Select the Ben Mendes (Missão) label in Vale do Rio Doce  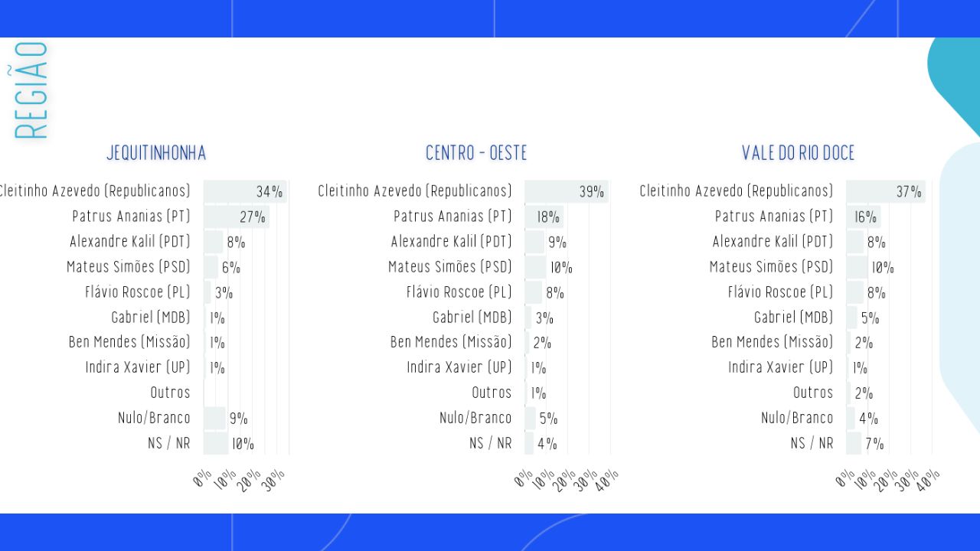pyautogui.click(x=773, y=343)
